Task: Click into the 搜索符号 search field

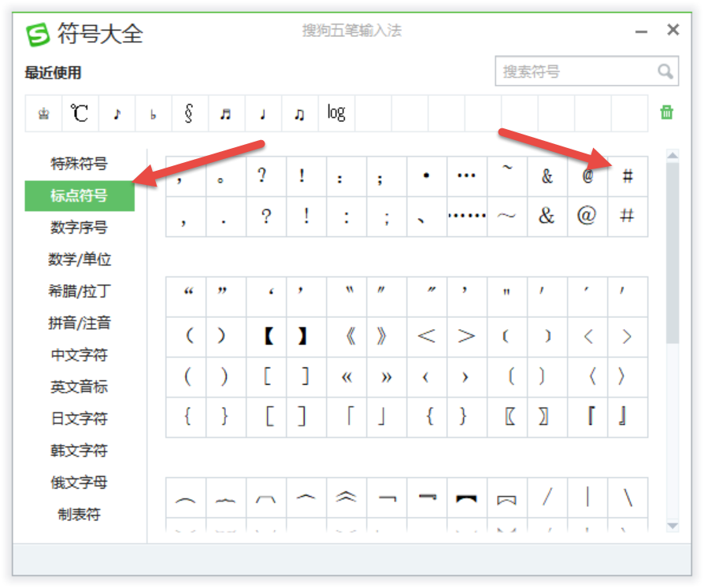Action: pos(575,72)
